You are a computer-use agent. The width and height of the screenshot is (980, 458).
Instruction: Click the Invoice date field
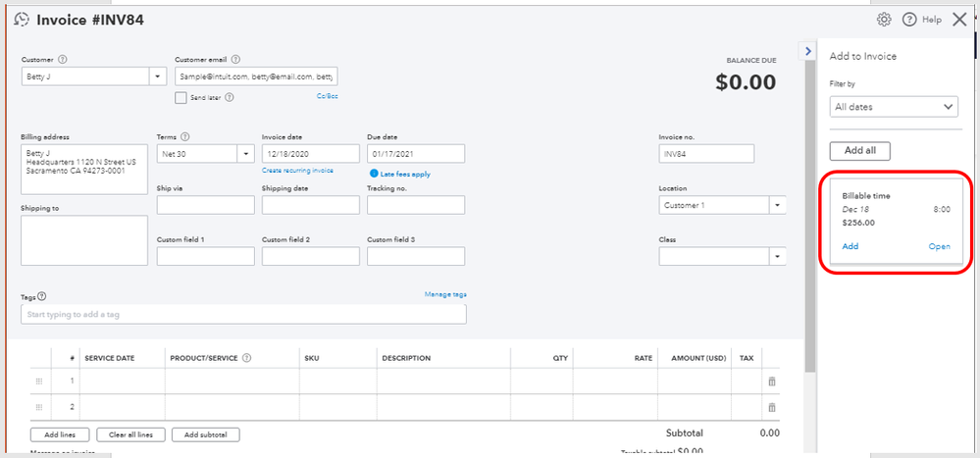point(310,154)
